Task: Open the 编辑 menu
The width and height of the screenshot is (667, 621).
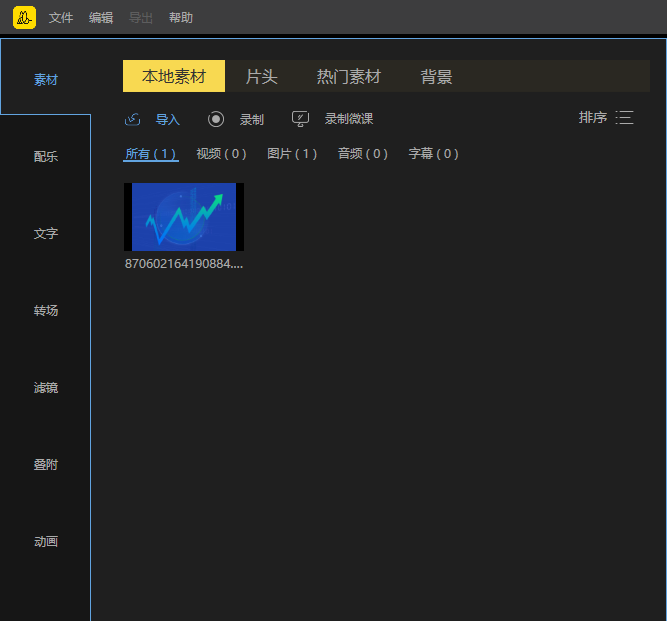Action: point(101,18)
